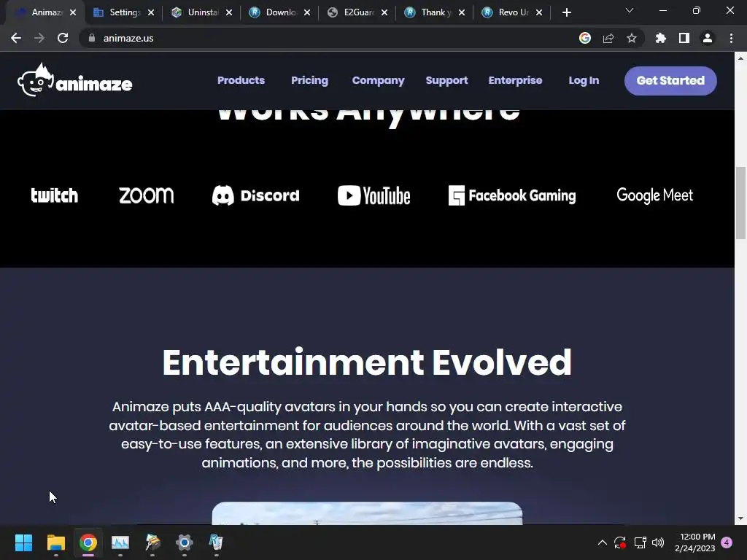Click the Google icon in address bar

click(585, 38)
